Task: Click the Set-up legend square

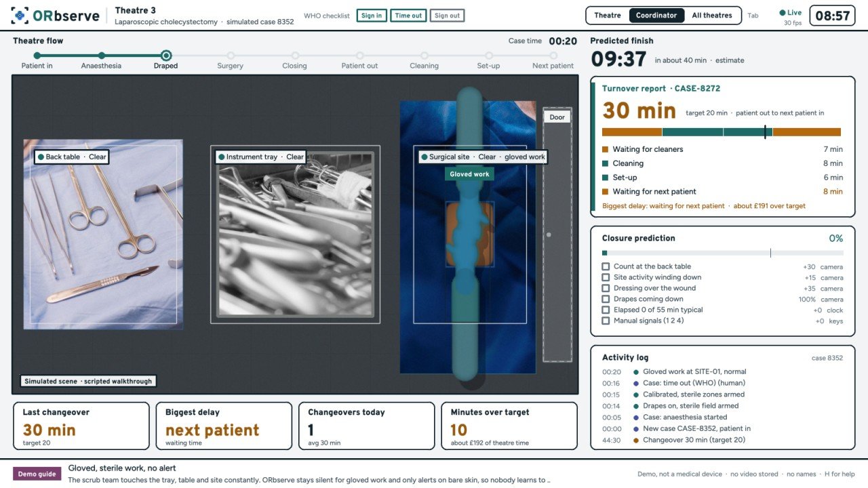Action: 605,178
